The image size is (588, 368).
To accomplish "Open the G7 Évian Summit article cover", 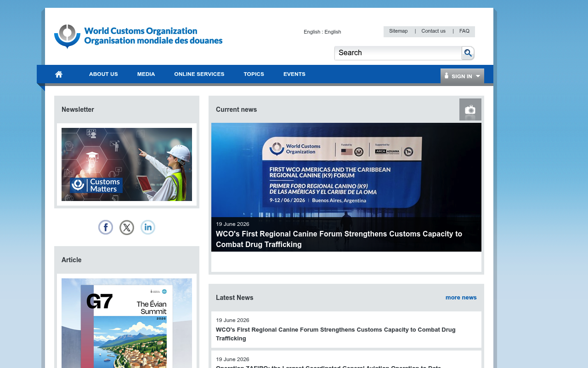I will (127, 323).
